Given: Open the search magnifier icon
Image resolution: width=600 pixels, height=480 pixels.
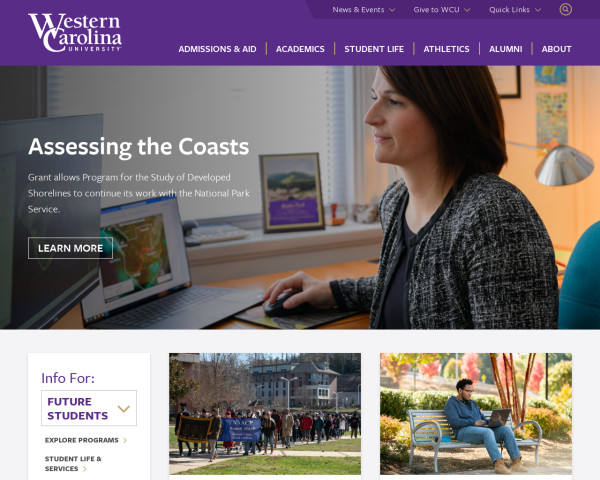Looking at the screenshot, I should coord(566,9).
